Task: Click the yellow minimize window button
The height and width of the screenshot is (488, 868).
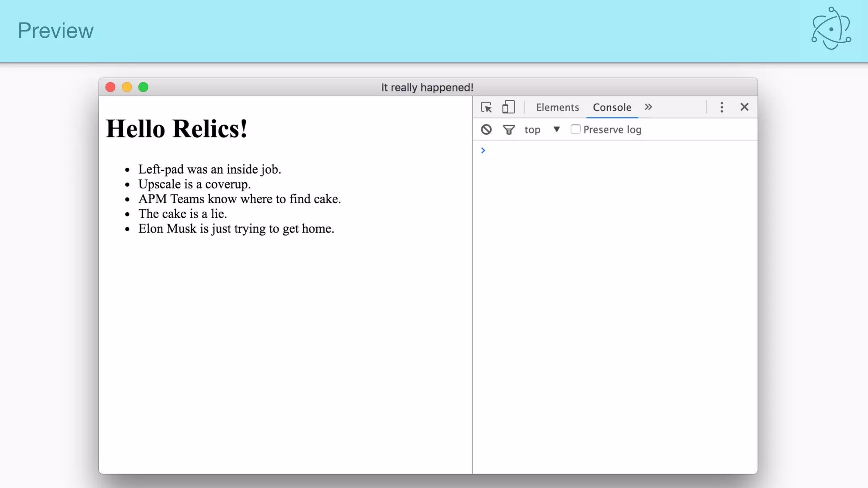Action: tap(127, 87)
